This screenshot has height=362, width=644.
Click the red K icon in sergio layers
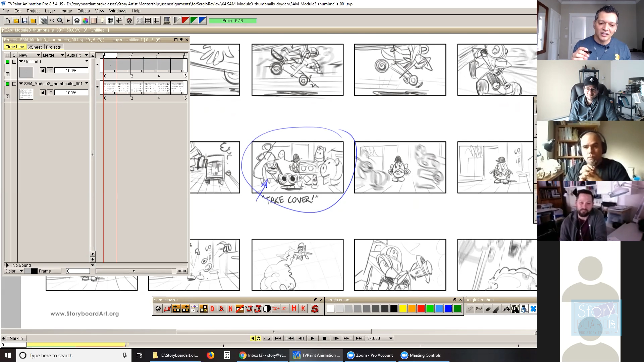[x=303, y=309]
